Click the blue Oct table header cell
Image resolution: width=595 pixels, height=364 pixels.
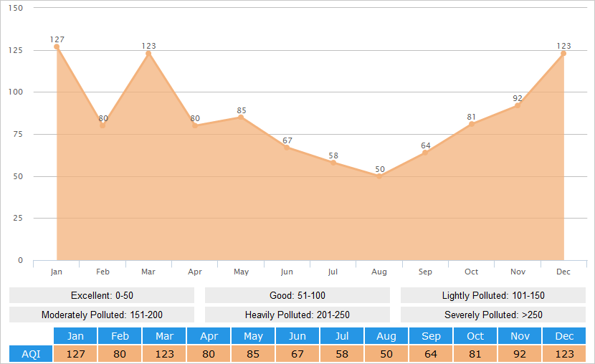pyautogui.click(x=475, y=336)
